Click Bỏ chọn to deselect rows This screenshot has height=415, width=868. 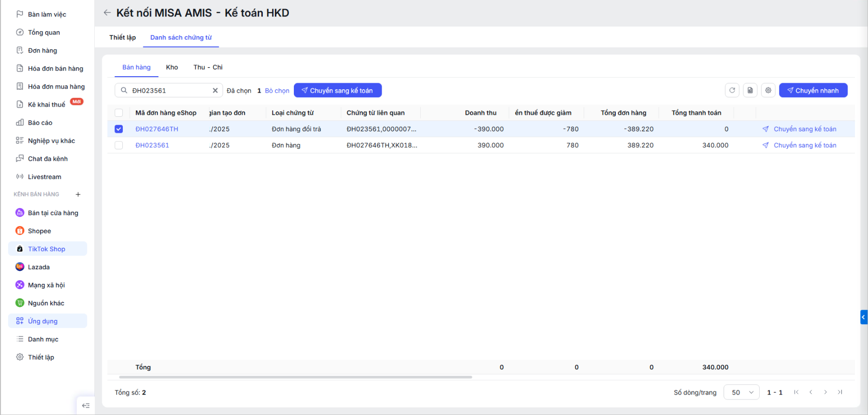[277, 91]
